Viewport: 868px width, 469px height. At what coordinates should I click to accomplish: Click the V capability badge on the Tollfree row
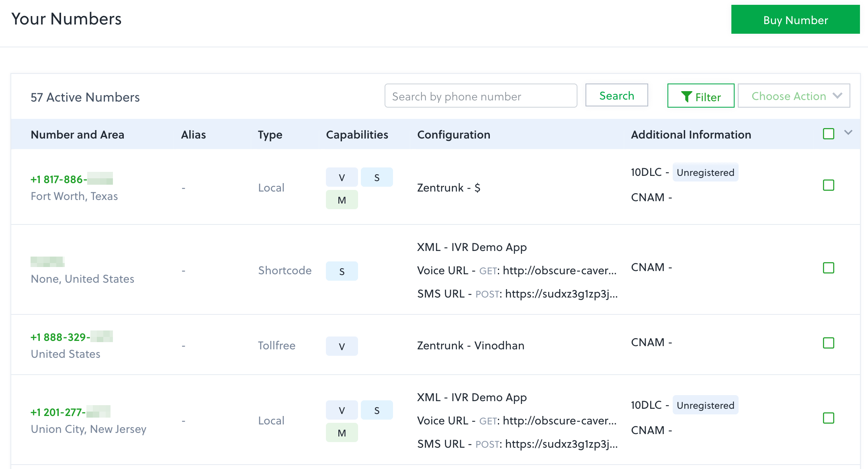pyautogui.click(x=341, y=346)
